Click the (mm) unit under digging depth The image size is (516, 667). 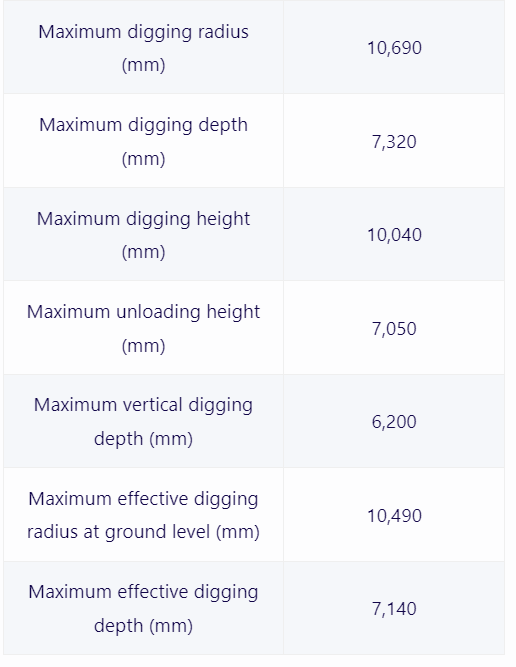tap(143, 159)
